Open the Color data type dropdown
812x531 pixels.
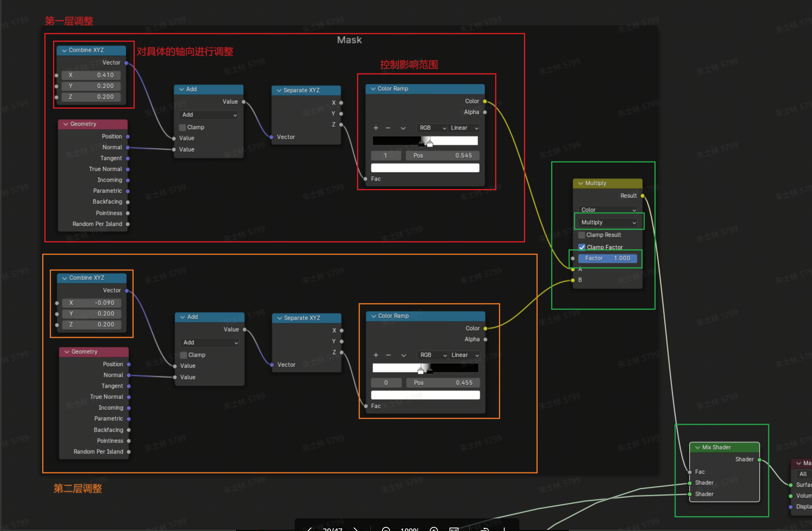pos(608,210)
